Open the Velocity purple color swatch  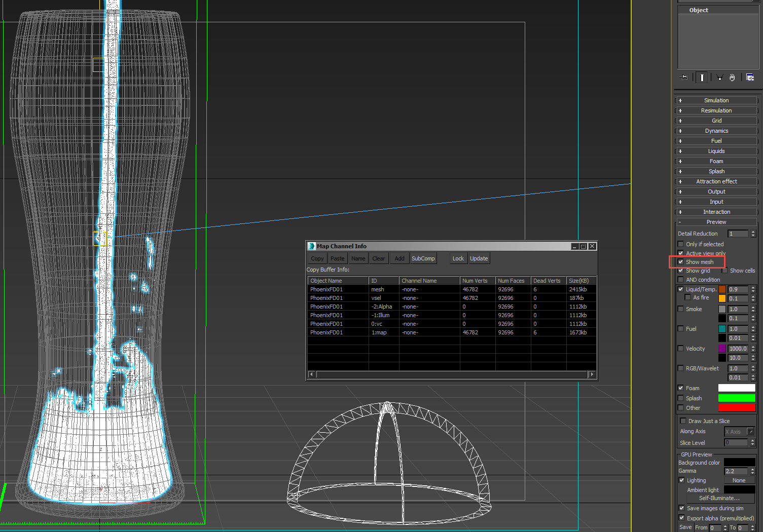point(722,349)
